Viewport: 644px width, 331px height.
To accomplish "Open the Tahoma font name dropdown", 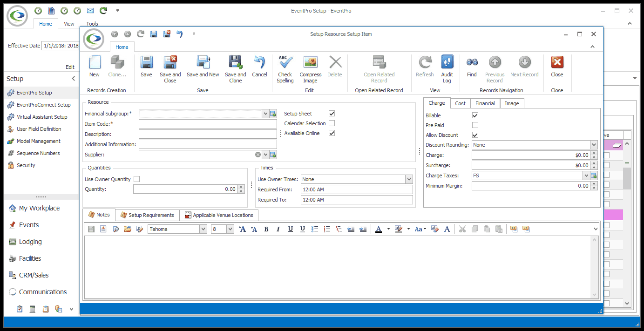I will coord(203,229).
